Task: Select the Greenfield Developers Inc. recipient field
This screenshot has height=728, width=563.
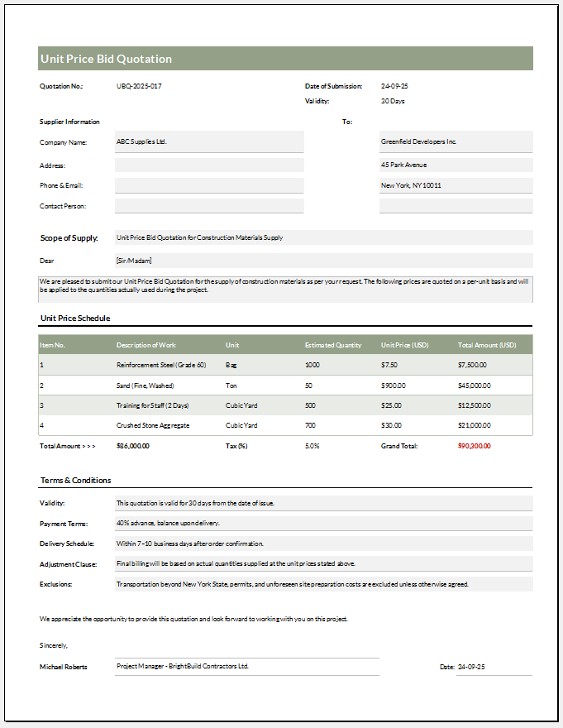Action: tap(456, 141)
